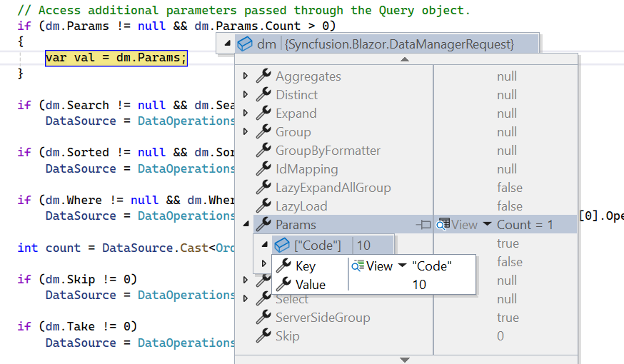Collapse the Params property
The width and height of the screenshot is (624, 364).
(246, 224)
